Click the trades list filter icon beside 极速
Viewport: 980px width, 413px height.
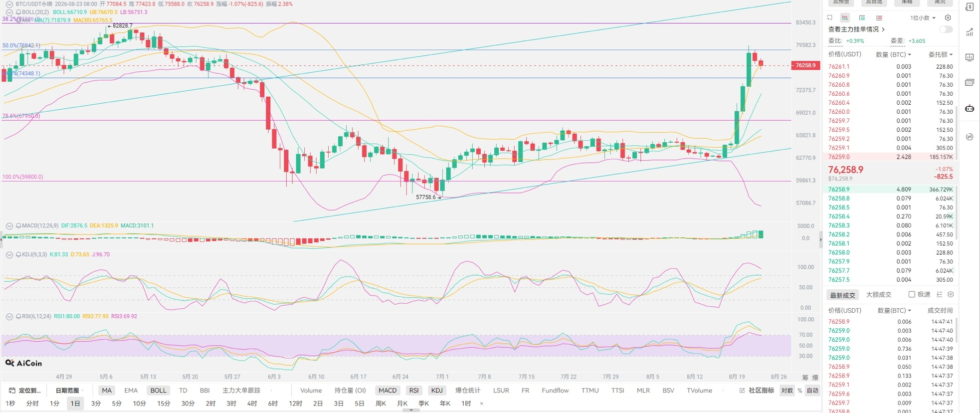tap(940, 295)
